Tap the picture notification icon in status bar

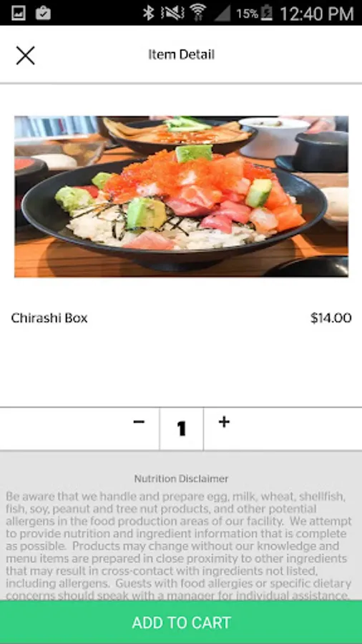click(x=19, y=13)
